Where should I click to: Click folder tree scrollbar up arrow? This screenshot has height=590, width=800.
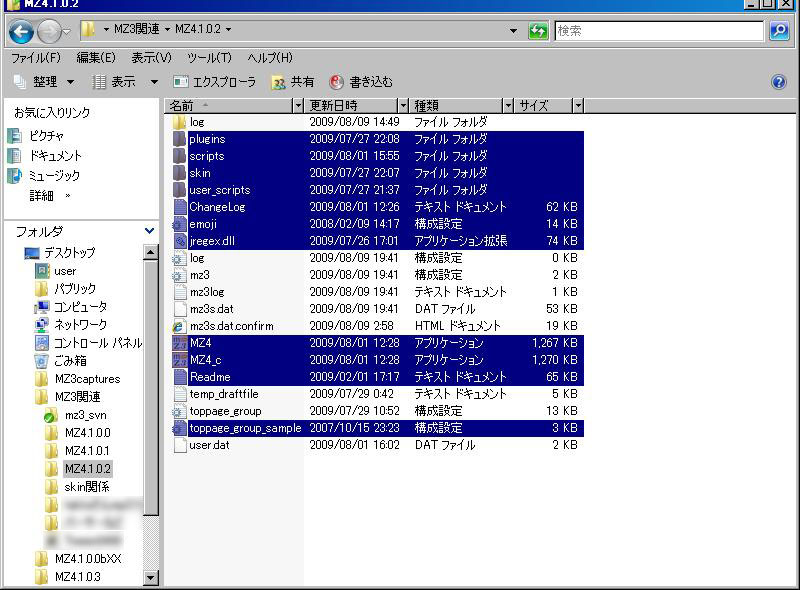[151, 252]
